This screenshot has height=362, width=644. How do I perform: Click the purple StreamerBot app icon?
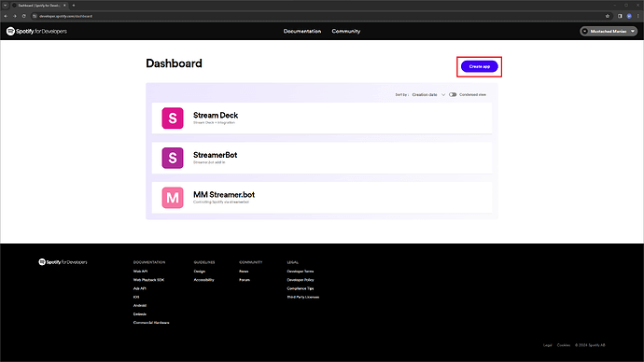pyautogui.click(x=173, y=158)
